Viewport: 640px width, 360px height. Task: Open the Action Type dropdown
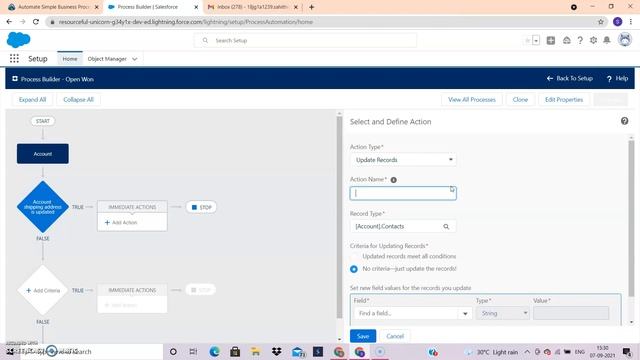coord(403,160)
